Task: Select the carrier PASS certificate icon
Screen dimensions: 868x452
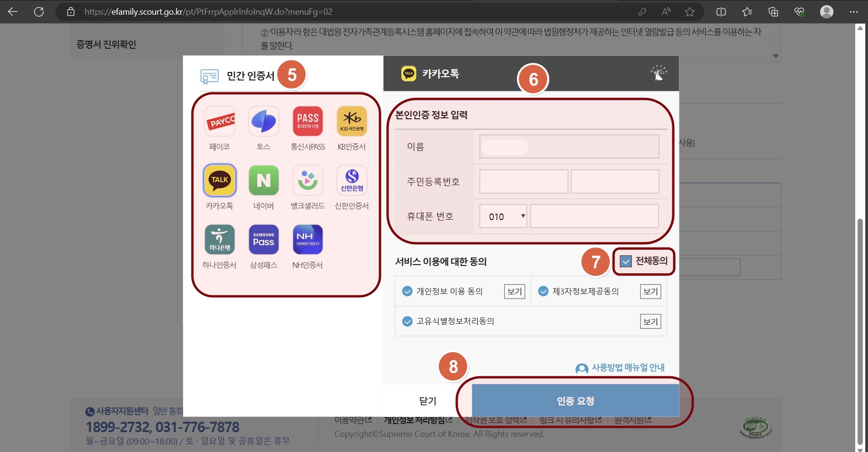Action: click(308, 121)
